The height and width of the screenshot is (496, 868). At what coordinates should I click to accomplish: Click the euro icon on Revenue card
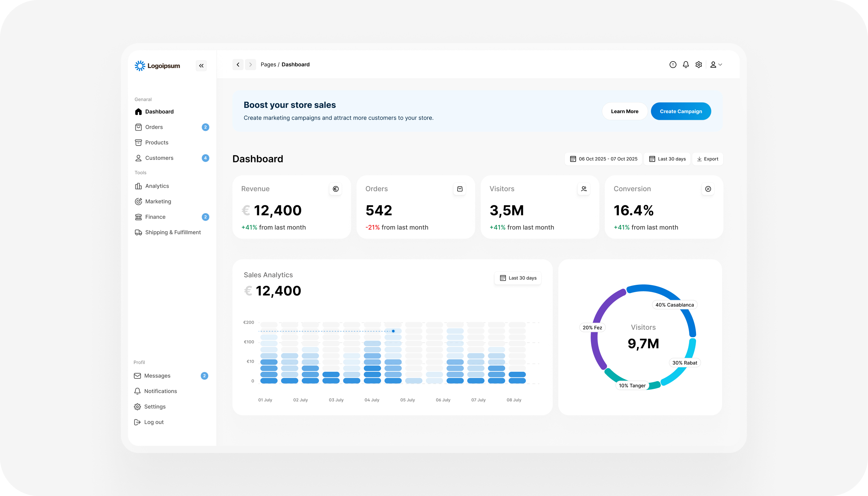[336, 189]
